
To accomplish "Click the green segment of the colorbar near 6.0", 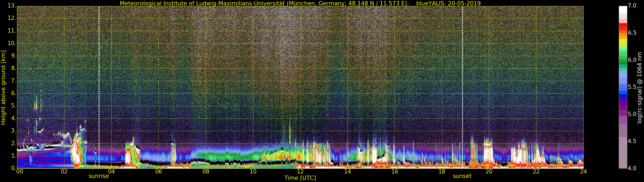I will point(623,60).
